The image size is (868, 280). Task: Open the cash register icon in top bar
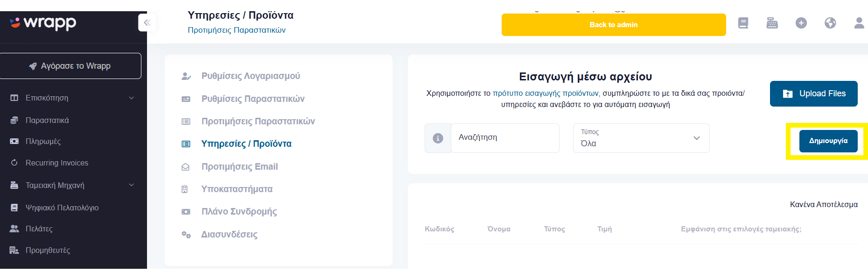point(772,23)
